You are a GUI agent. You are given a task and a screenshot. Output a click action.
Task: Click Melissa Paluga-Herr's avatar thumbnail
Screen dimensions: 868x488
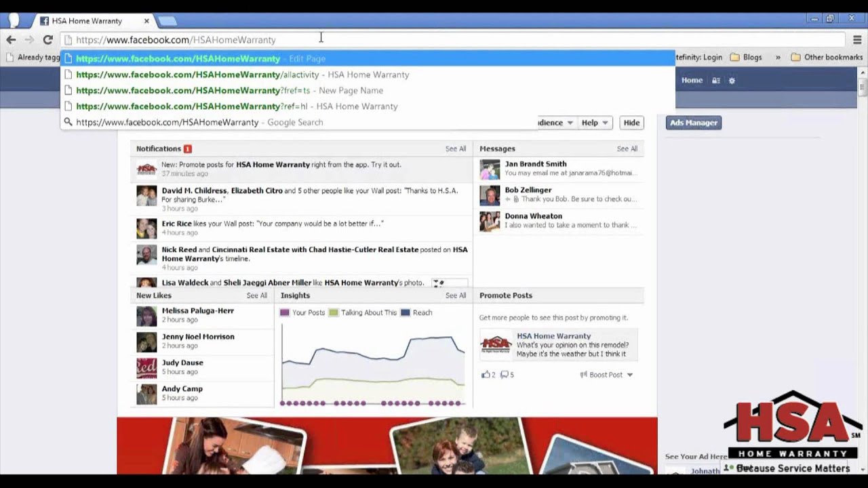pyautogui.click(x=146, y=316)
